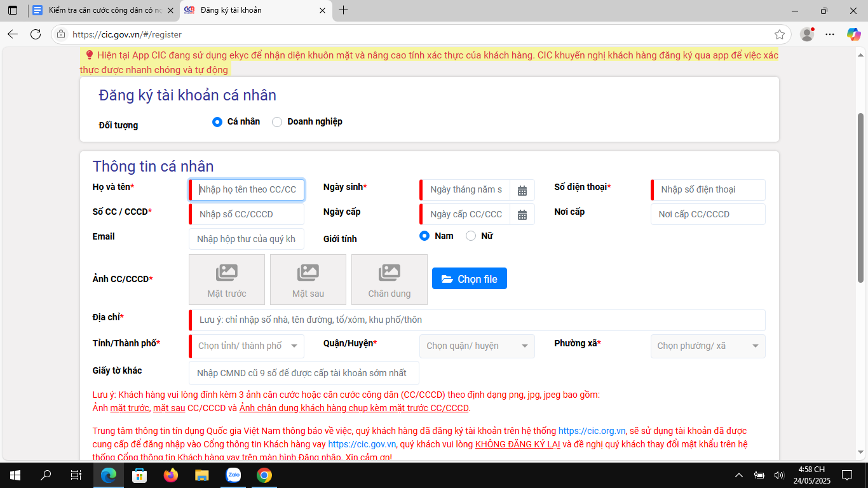Open the browser profile icon

[807, 34]
